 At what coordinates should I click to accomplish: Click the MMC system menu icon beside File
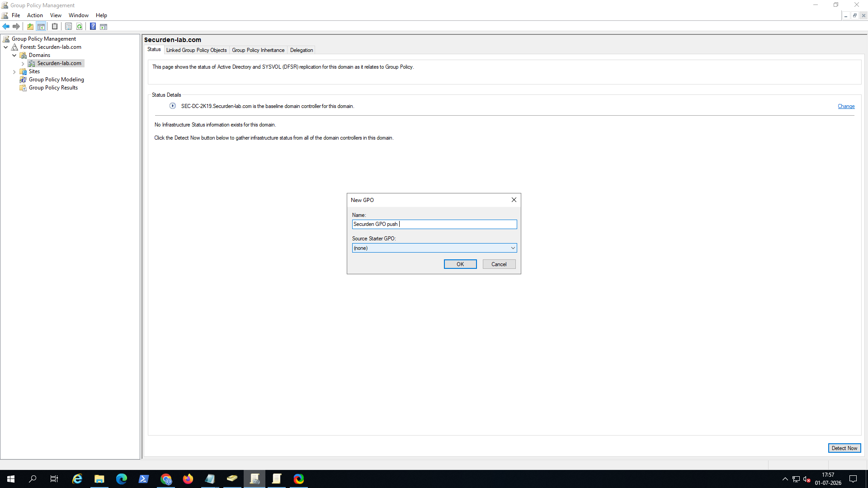coord(5,15)
